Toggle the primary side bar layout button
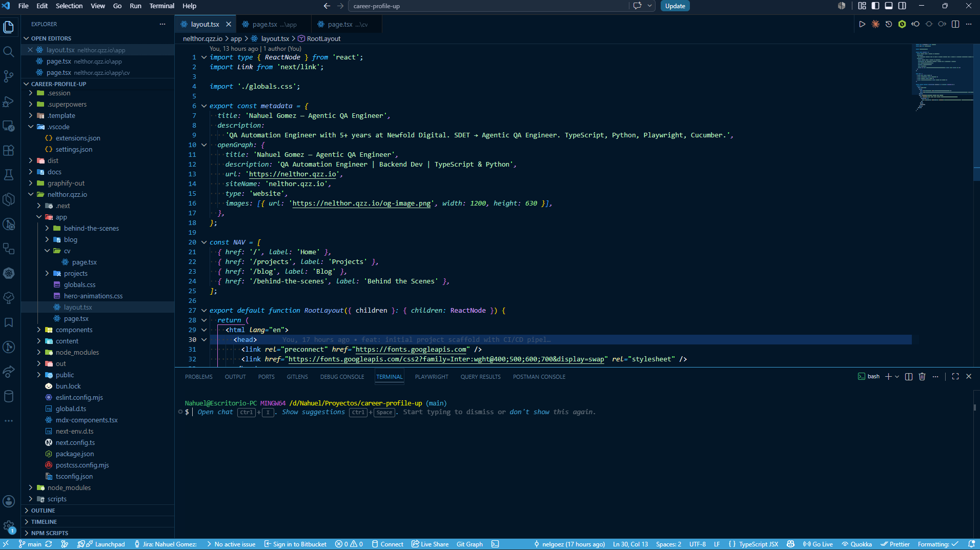Image resolution: width=980 pixels, height=550 pixels. (875, 6)
